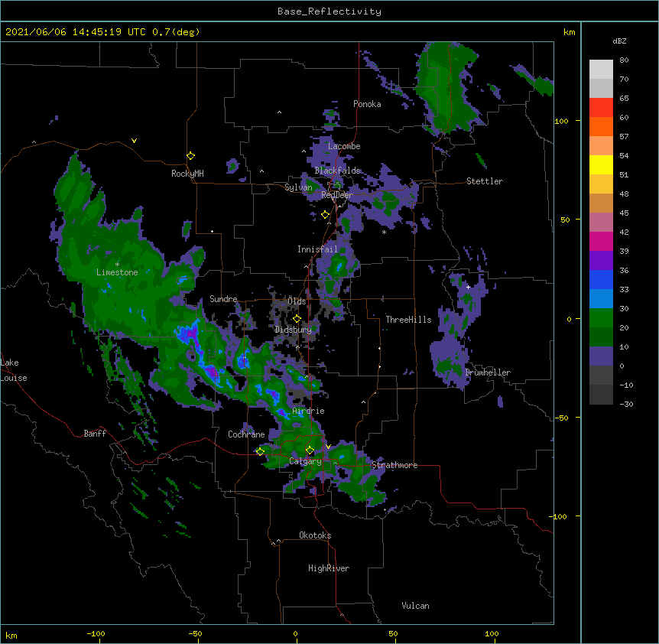659x644 pixels.
Task: Click the Didsbury city label
Action: [x=293, y=330]
